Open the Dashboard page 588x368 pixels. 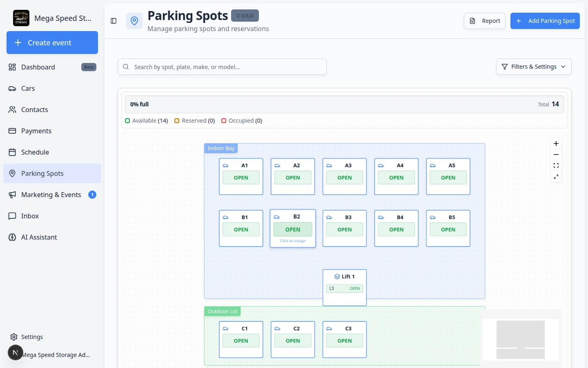(x=52, y=67)
